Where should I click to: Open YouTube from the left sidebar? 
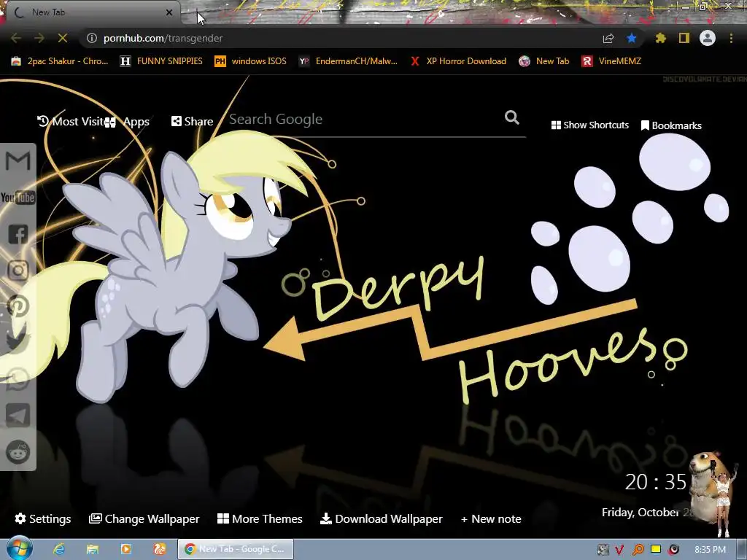[x=18, y=197]
